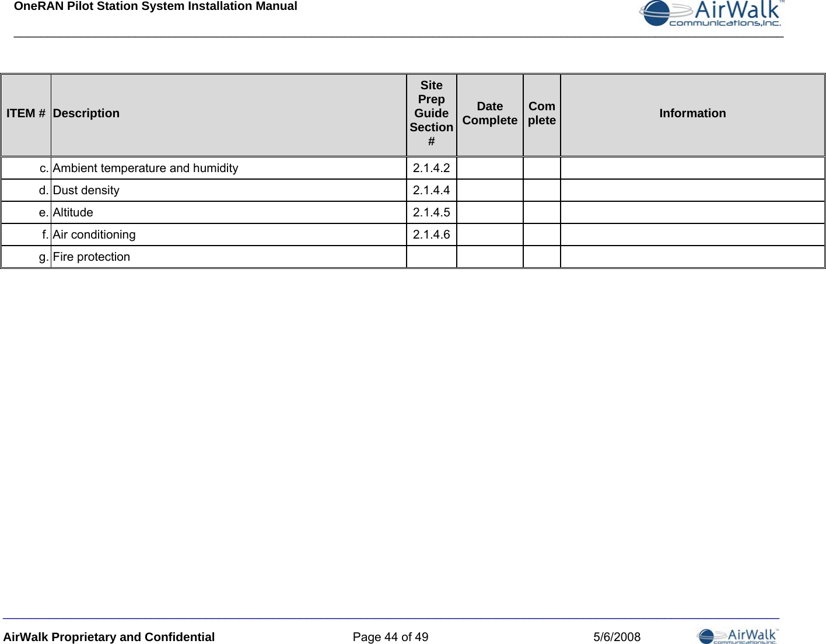
Task: Click the Information cell for Ambient temperature
Action: click(x=692, y=168)
